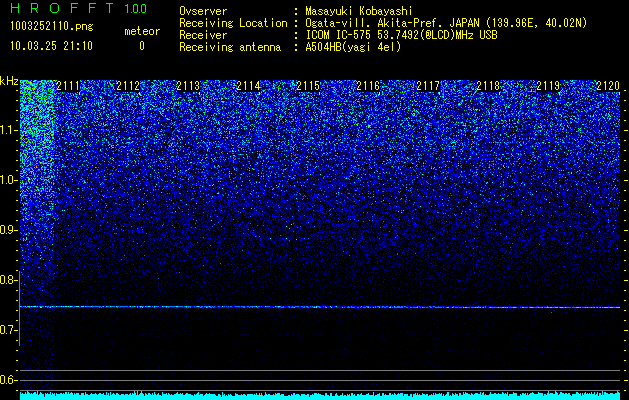Click the 2119 time marker
This screenshot has width=629, height=400.
[548, 85]
